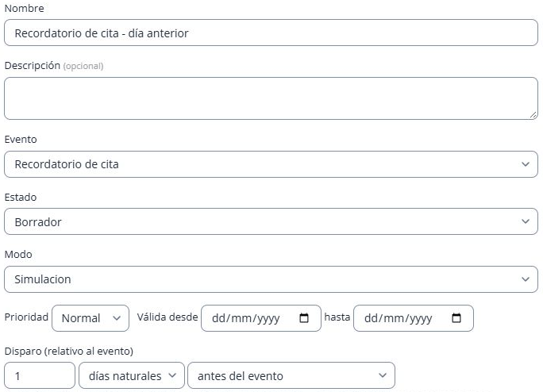The height and width of the screenshot is (392, 543).
Task: Click the hasta date field
Action: pyautogui.click(x=413, y=318)
